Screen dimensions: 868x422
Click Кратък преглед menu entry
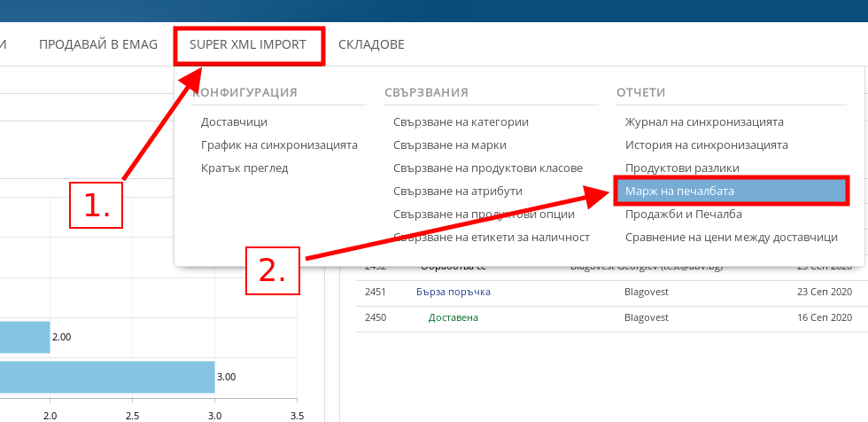tap(244, 168)
